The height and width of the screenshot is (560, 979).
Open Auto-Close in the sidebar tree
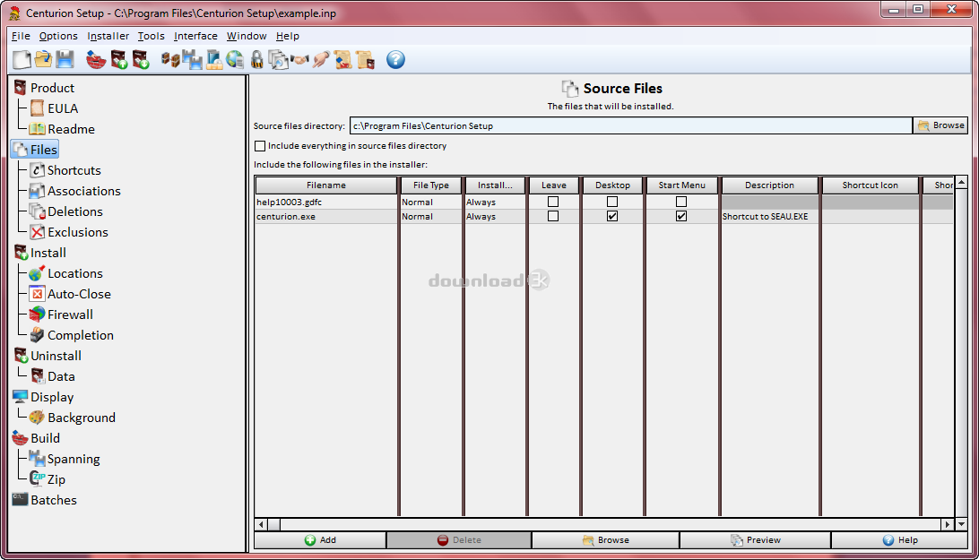click(x=70, y=294)
